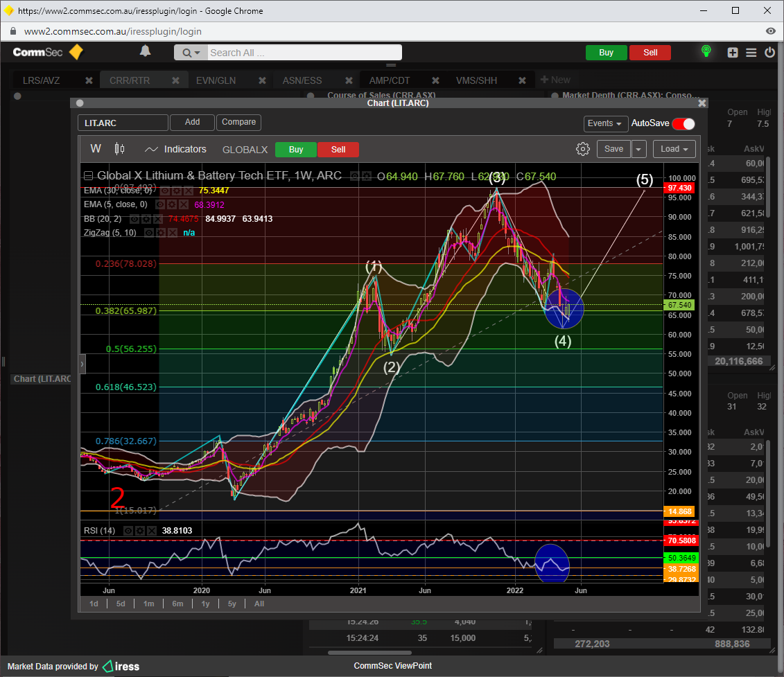
Task: Click the red Sell button in header
Action: point(650,53)
